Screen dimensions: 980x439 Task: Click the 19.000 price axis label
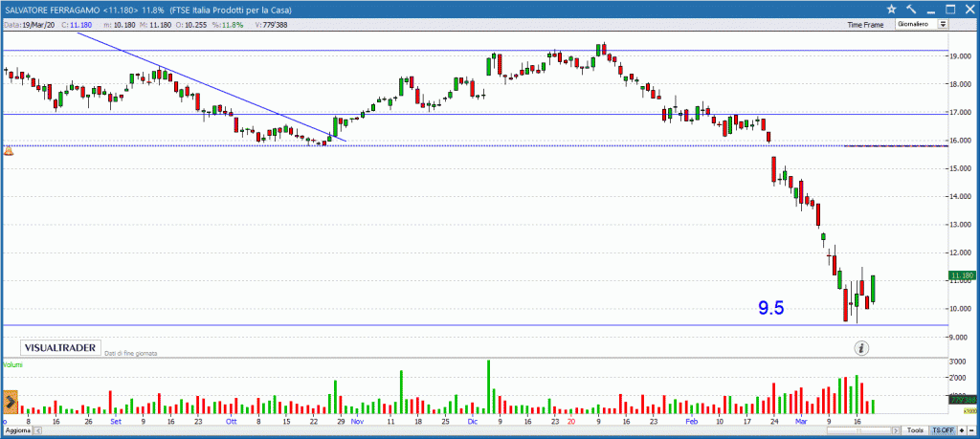pyautogui.click(x=963, y=56)
